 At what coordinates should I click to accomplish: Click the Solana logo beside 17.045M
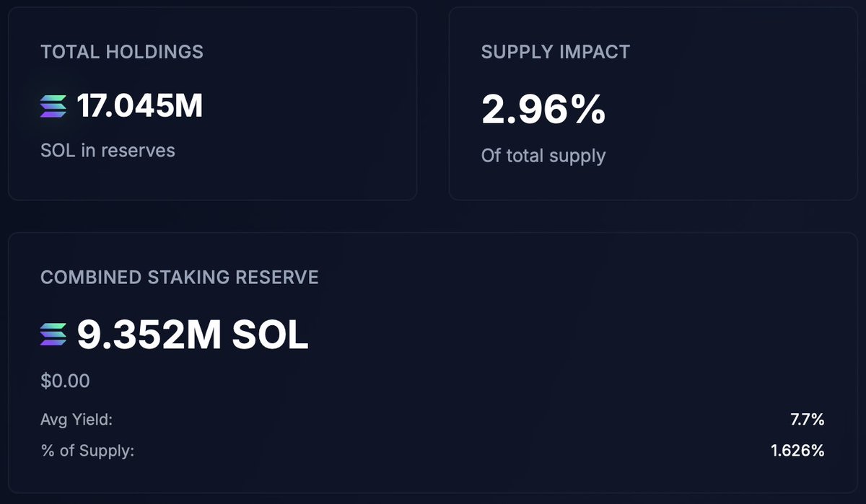[53, 107]
